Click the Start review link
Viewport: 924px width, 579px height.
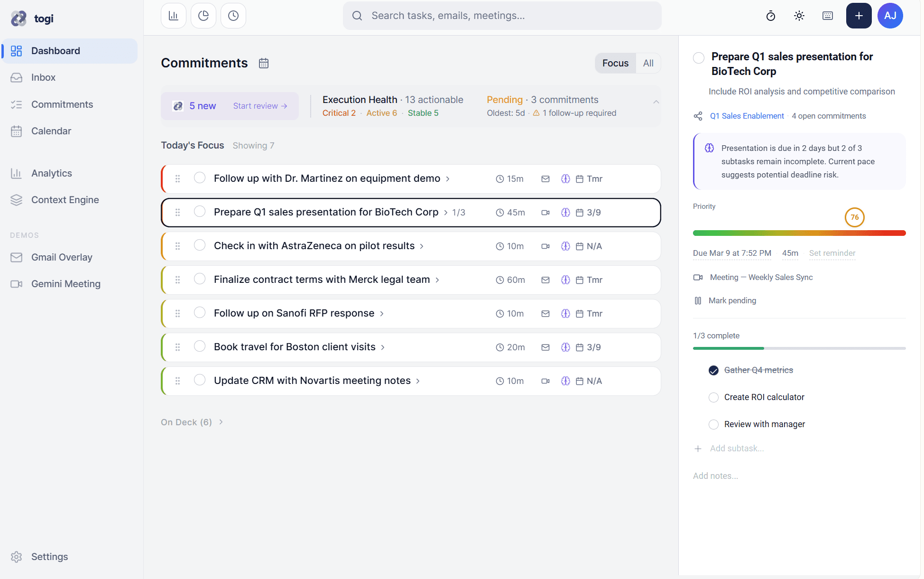click(260, 106)
